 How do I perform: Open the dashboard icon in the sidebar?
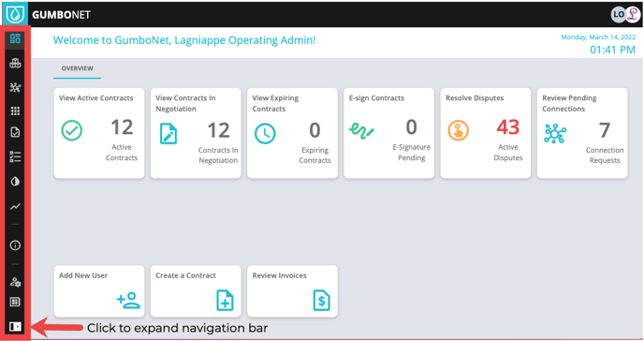coord(15,38)
